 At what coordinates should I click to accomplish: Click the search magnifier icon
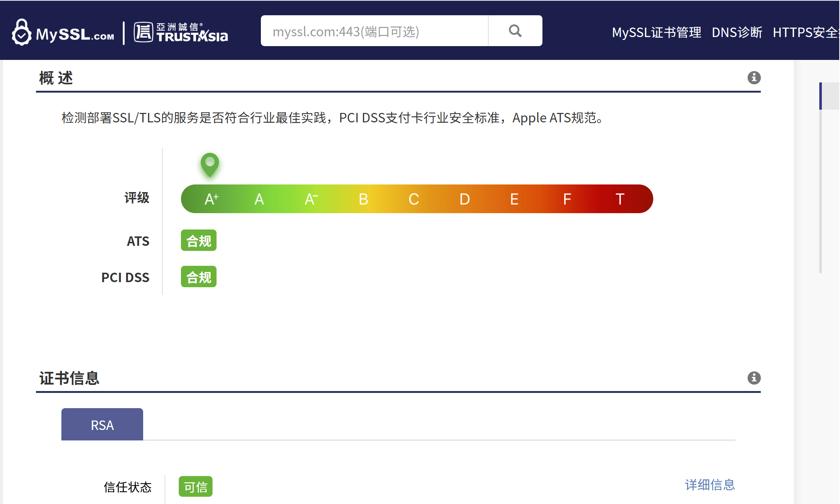[515, 31]
